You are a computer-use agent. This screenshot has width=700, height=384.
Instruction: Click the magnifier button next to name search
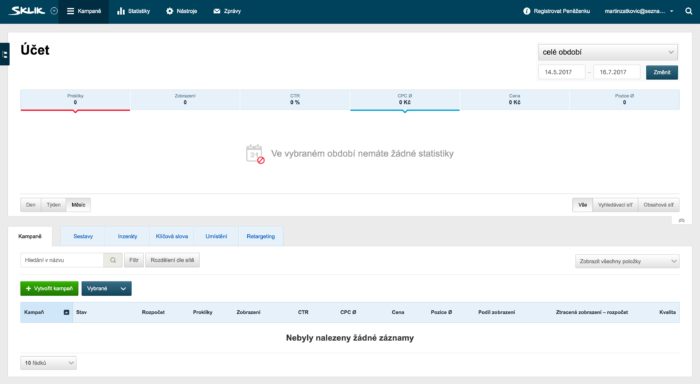(x=113, y=260)
